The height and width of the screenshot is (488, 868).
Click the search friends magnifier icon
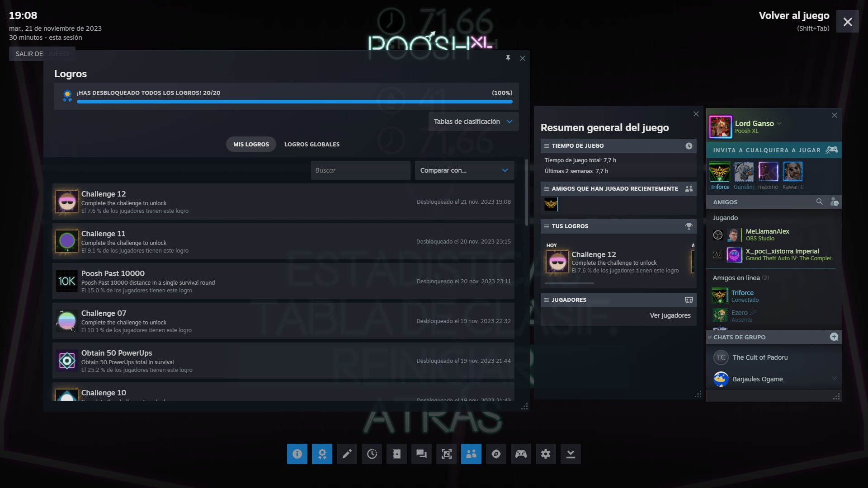[x=819, y=202]
